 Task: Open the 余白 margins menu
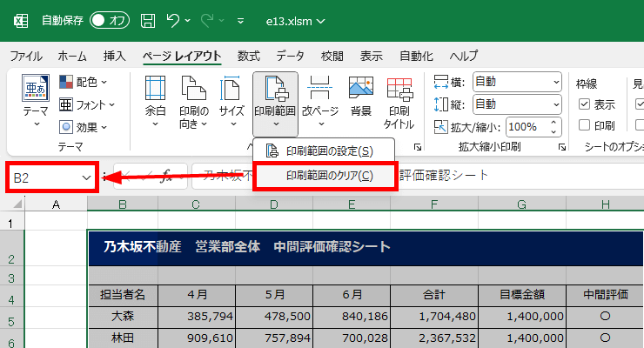tap(155, 102)
